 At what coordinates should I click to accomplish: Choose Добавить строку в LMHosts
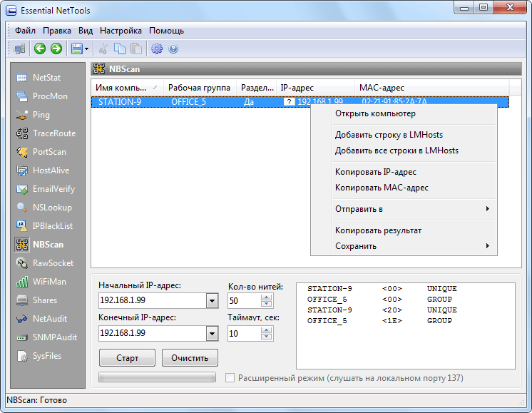click(x=404, y=135)
